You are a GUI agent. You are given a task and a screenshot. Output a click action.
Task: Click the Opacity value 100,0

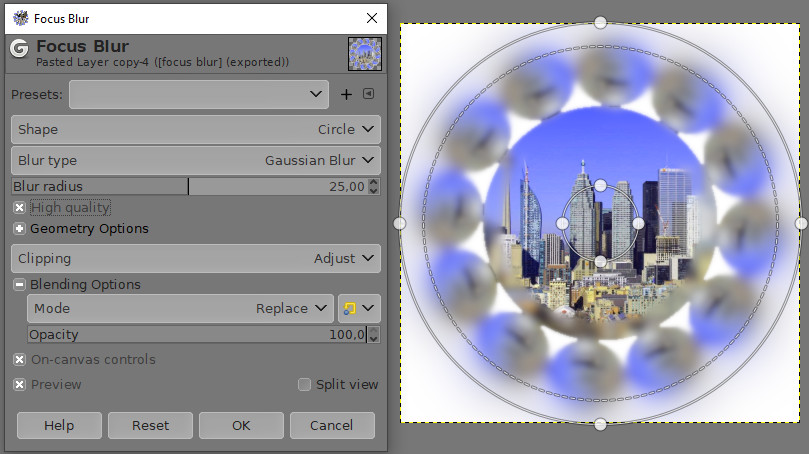(x=347, y=335)
